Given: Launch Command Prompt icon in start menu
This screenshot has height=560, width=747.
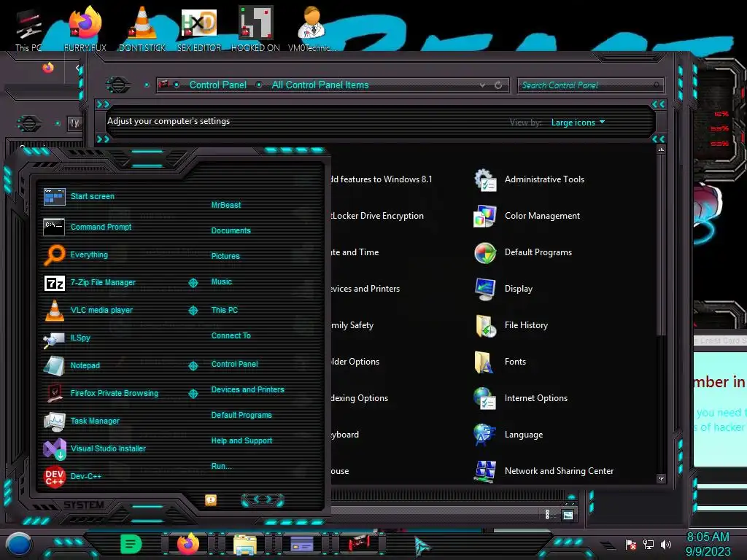Looking at the screenshot, I should (54, 227).
